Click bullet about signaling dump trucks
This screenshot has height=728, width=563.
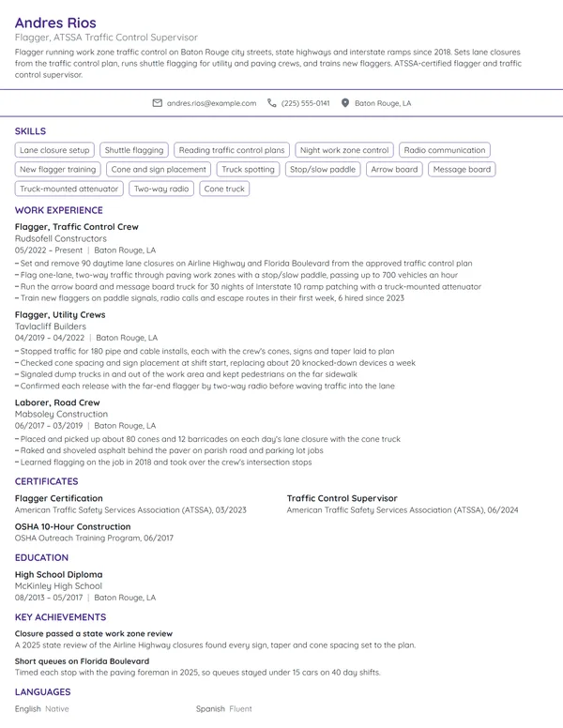[186, 374]
